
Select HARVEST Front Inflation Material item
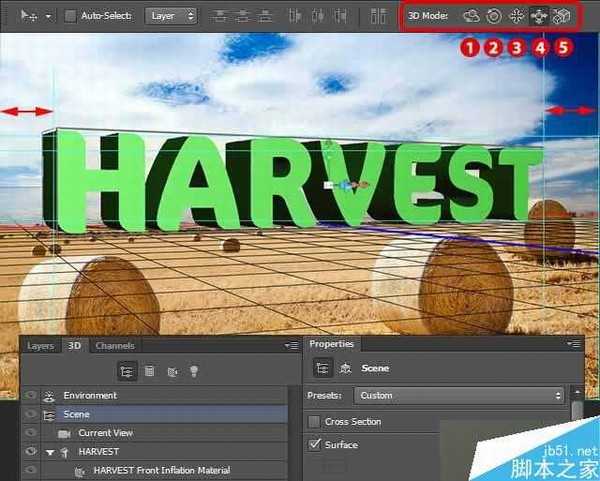[x=161, y=470]
